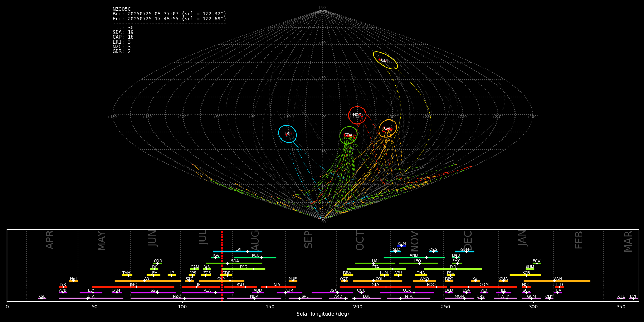Click the 'GDR: 2' count in the legend
Screen dimensions: 644x322
coord(122,52)
